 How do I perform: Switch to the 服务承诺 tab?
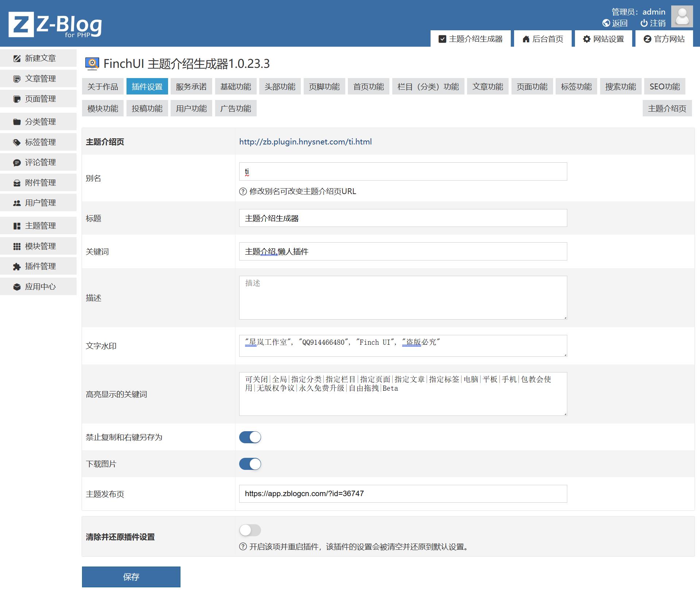coord(191,86)
